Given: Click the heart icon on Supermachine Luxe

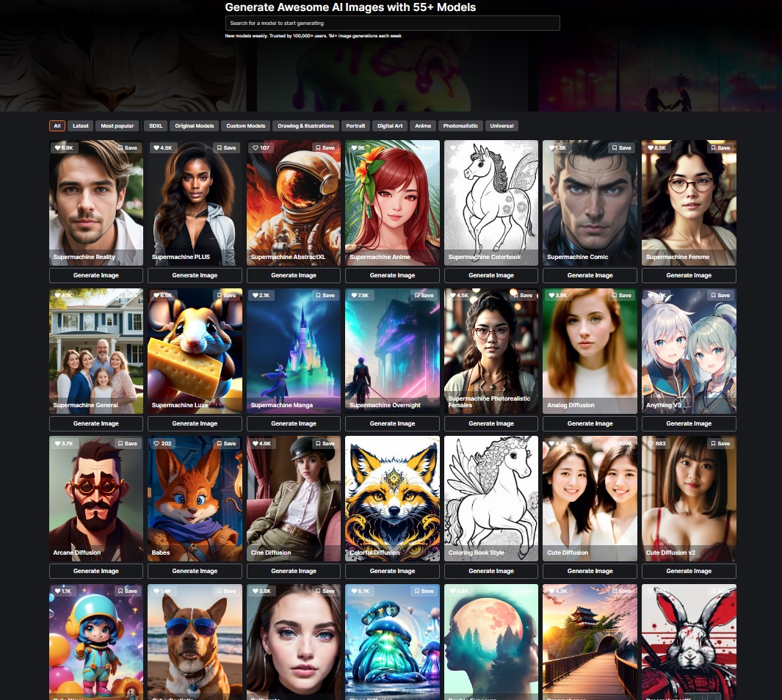Looking at the screenshot, I should (156, 296).
